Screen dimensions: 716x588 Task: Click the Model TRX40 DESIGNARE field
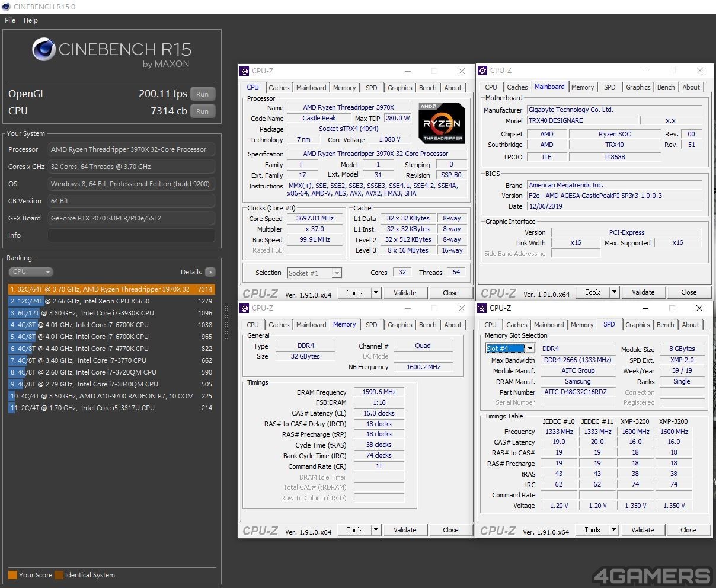tap(581, 120)
